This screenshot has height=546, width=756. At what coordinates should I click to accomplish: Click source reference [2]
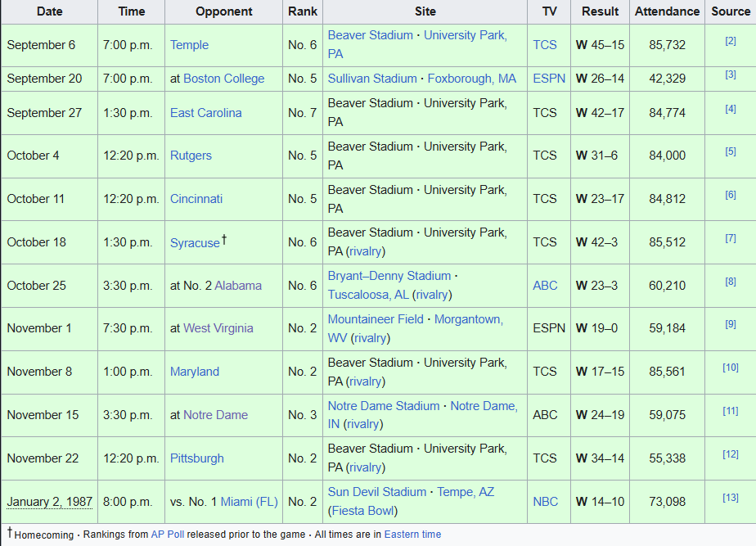[731, 41]
